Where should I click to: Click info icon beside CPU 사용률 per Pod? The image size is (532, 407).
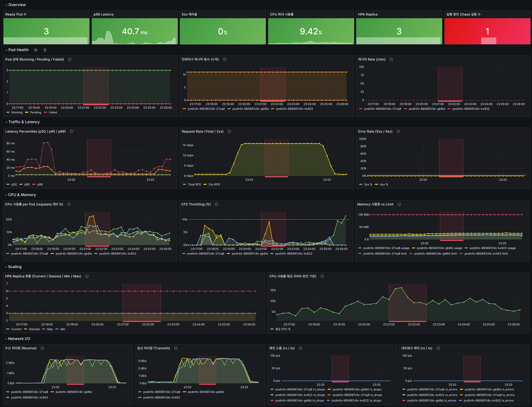69,204
